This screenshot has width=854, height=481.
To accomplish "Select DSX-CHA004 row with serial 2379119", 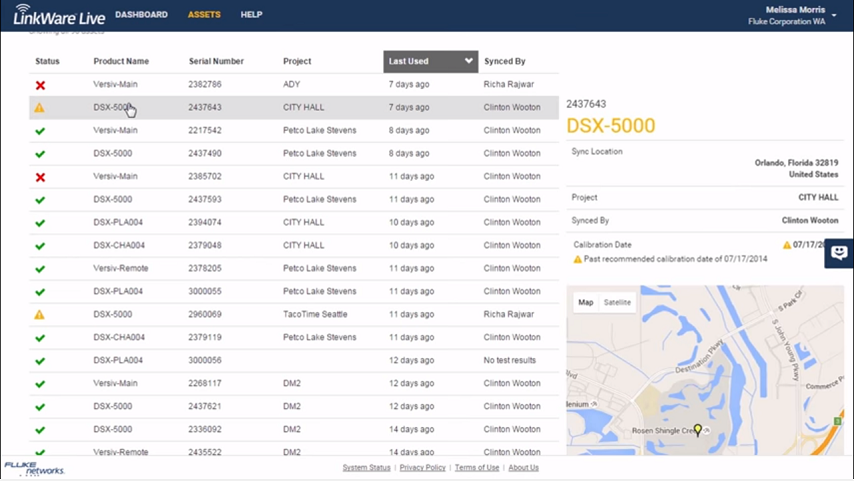I will pyautogui.click(x=294, y=337).
